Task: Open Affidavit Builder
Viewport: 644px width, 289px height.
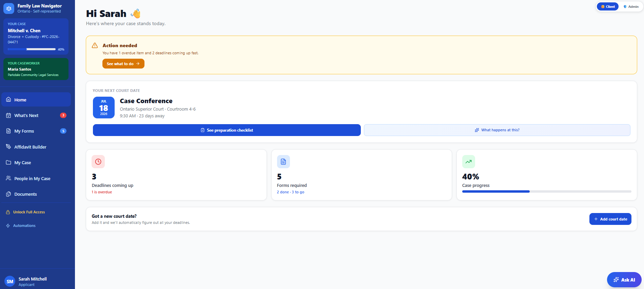Action: tap(36, 147)
